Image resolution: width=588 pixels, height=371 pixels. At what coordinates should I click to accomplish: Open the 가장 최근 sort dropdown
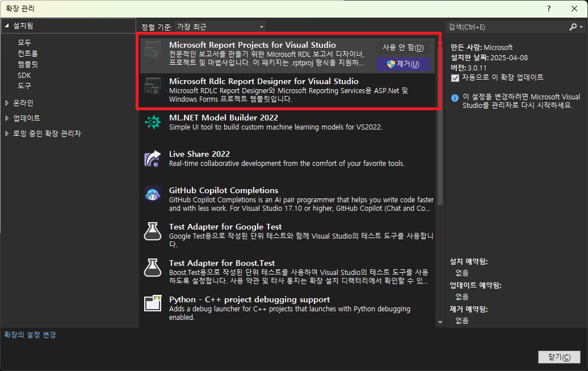[220, 27]
